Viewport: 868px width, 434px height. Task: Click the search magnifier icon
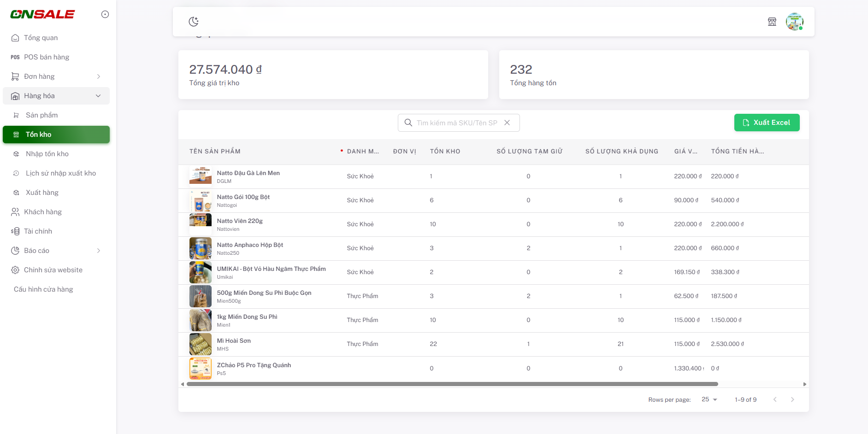[408, 123]
